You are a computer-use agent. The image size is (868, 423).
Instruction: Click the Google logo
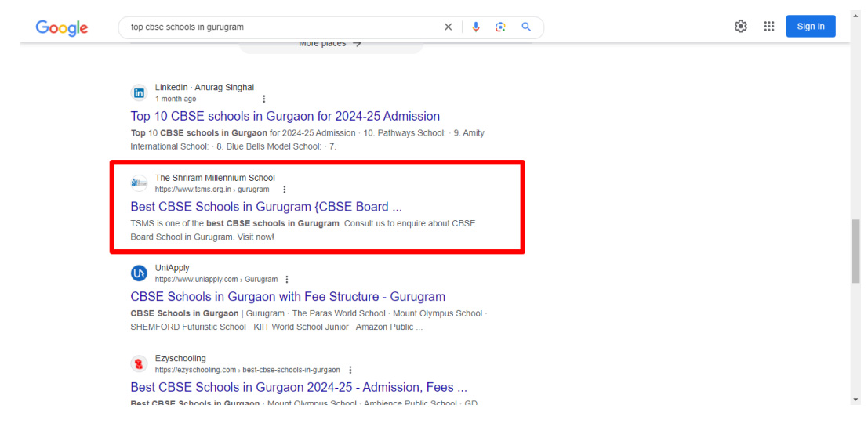pos(61,27)
